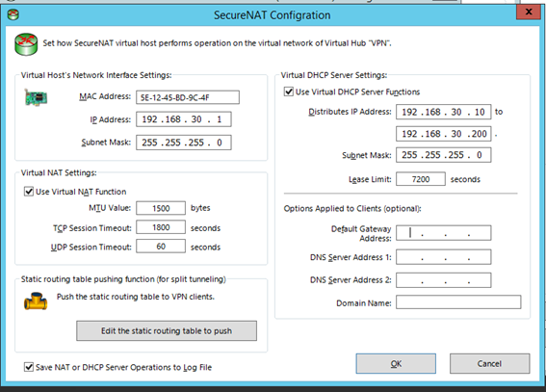Click DHCP end address 192.168.30.200 field
The width and height of the screenshot is (546, 392).
[443, 134]
